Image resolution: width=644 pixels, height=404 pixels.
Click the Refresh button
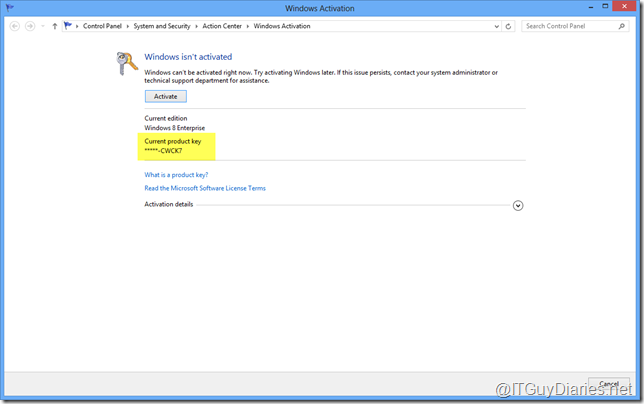pos(508,26)
